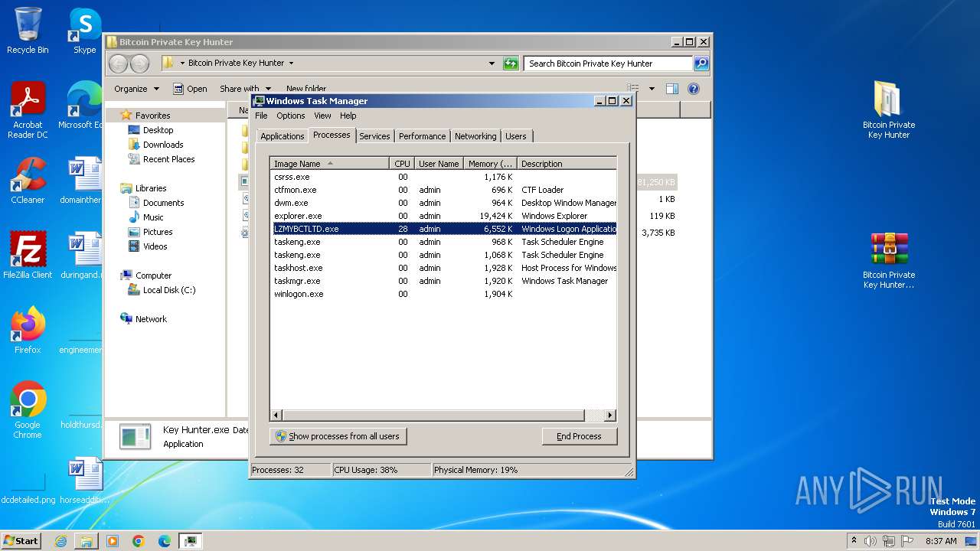Click the Internet Explorer taskbar icon
Screen dimensions: 980x551
pyautogui.click(x=60, y=541)
